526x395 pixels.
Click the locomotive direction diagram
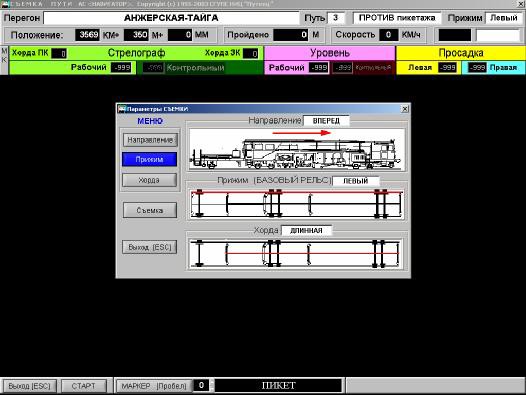coord(297,150)
